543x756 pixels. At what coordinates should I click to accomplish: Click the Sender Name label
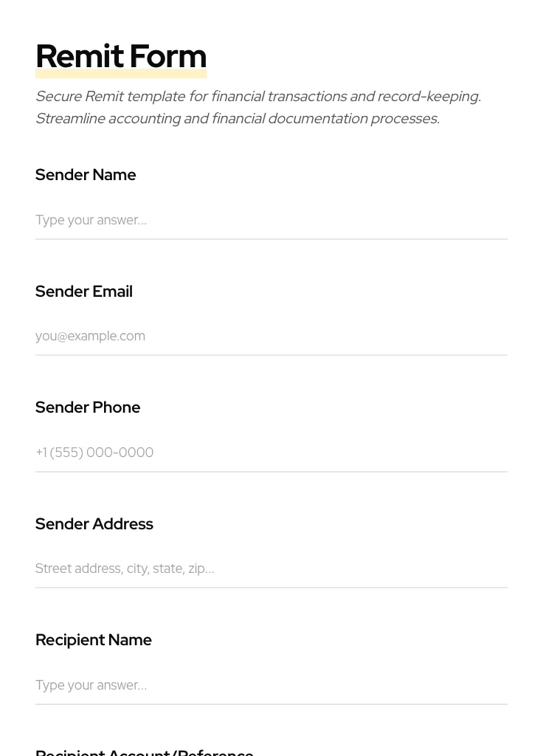(x=86, y=175)
